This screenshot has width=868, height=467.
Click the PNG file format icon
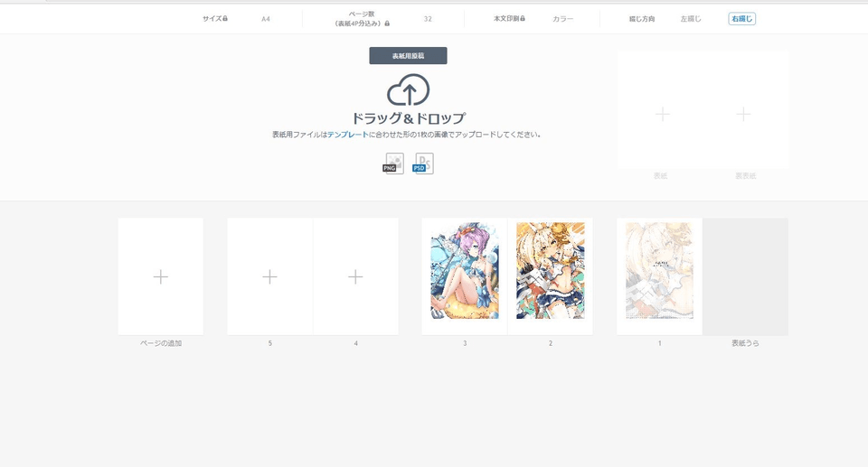[393, 163]
